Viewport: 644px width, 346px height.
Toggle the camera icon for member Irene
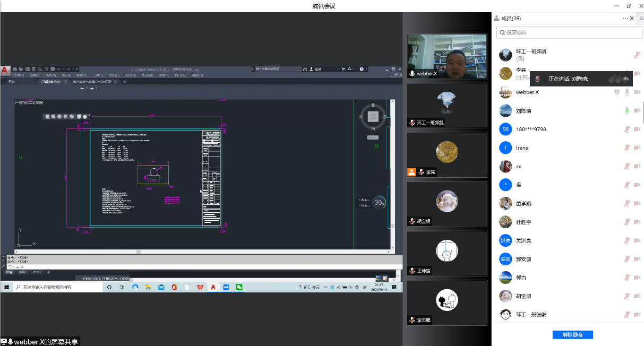(637, 148)
